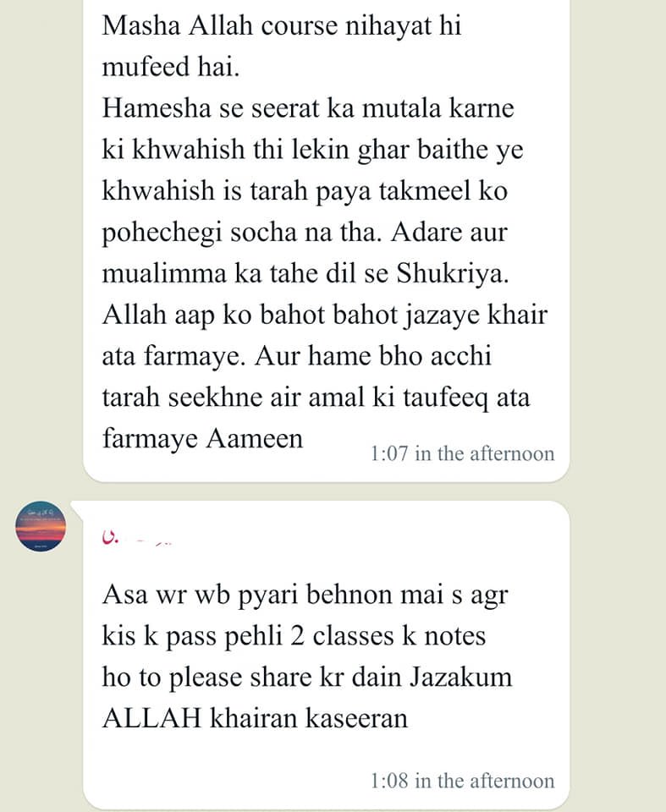Image resolution: width=666 pixels, height=812 pixels.
Task: Select the "Asa wr wb pyari behnon" line
Action: click(305, 595)
